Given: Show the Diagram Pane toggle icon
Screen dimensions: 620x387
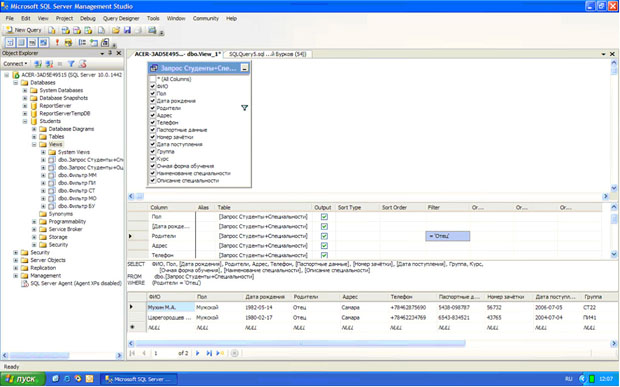Looking at the screenshot, I should point(10,42).
